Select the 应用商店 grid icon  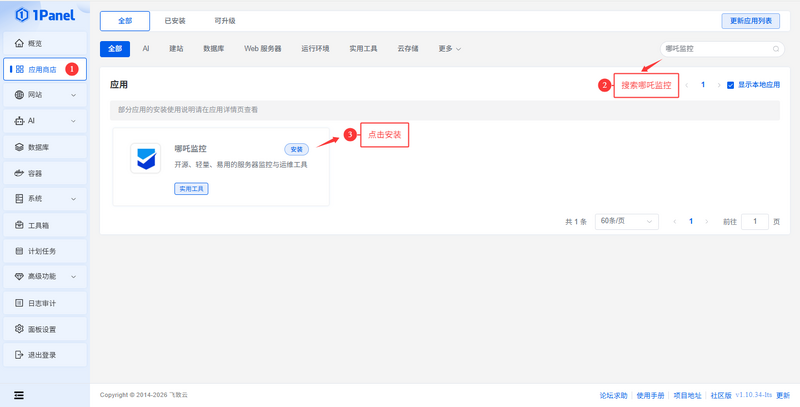coord(20,69)
